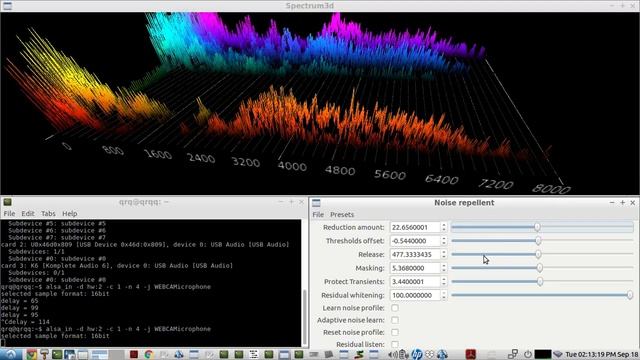Click the Thresholds offset value field

point(415,241)
